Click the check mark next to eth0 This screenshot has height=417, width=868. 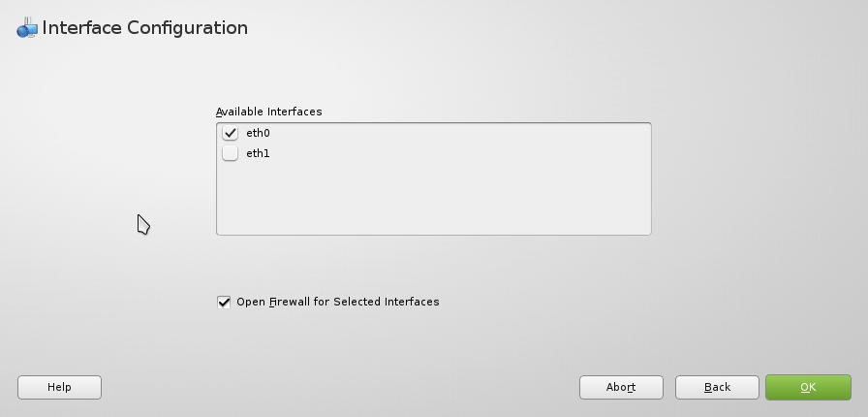coord(230,133)
